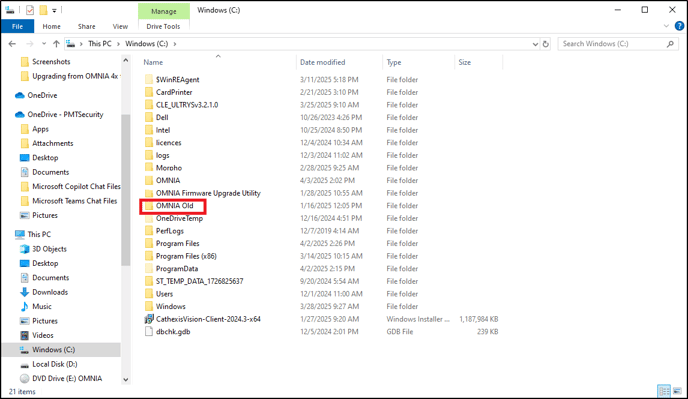688x399 pixels.
Task: Open 3D Objects under This PC
Action: click(x=49, y=249)
